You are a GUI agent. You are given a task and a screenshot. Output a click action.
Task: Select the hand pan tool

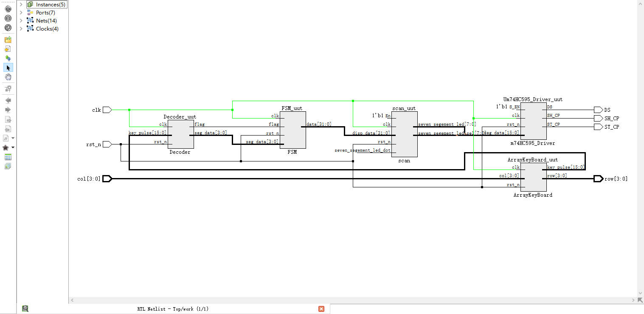[8, 77]
